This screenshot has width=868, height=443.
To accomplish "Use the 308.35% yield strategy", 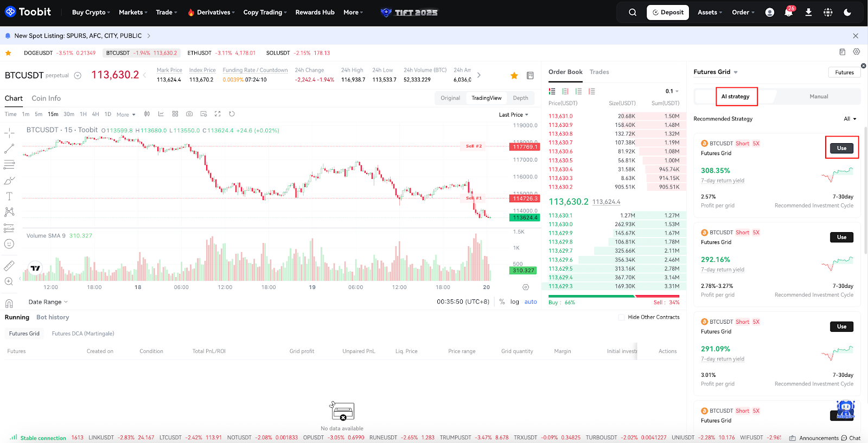I will coord(841,148).
